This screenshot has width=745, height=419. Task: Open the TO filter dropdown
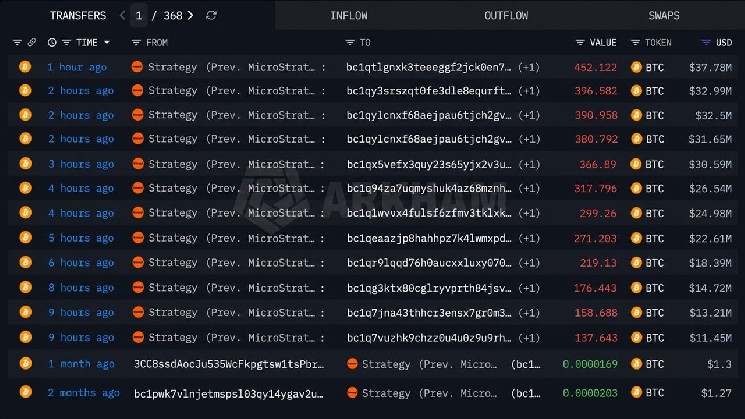click(x=350, y=42)
